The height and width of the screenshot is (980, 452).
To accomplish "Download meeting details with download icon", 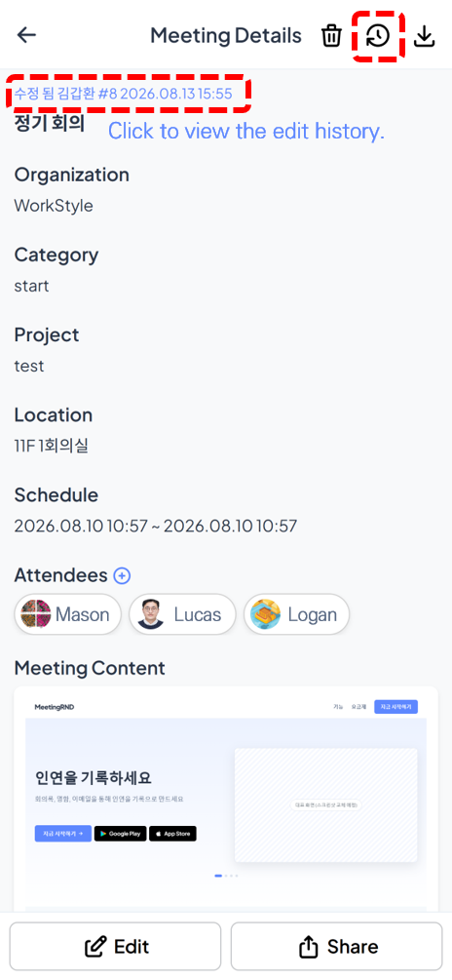I will pos(425,36).
